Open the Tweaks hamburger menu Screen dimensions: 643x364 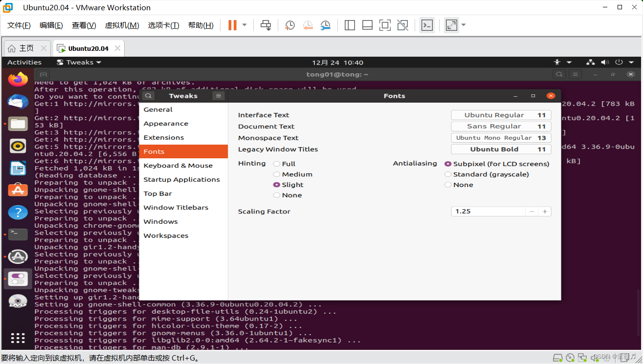point(219,96)
